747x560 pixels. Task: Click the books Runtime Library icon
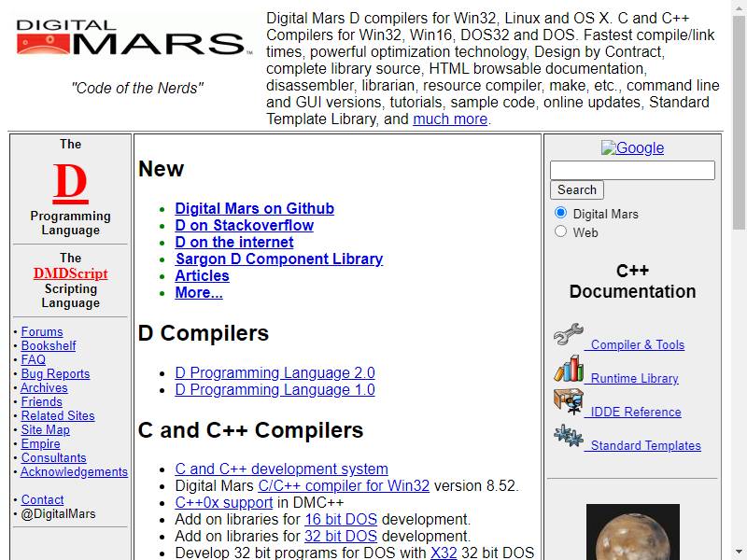(x=569, y=368)
